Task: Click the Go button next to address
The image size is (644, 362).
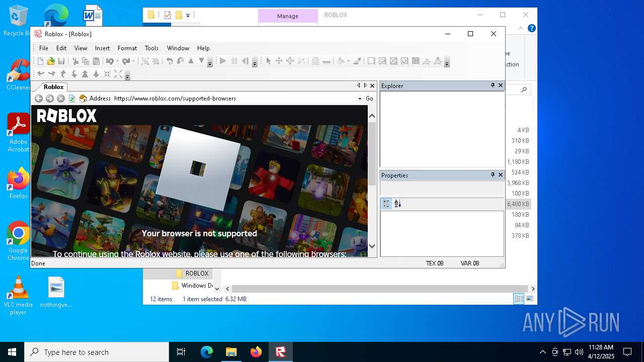Action: 369,99
